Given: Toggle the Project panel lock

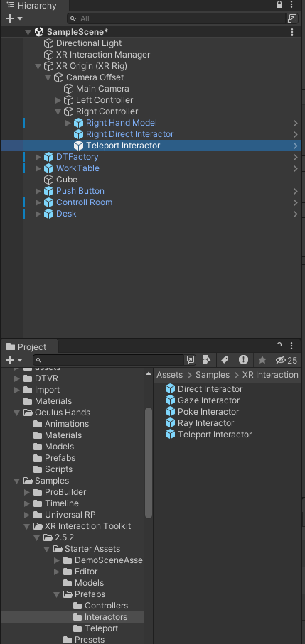Looking at the screenshot, I should tap(279, 346).
